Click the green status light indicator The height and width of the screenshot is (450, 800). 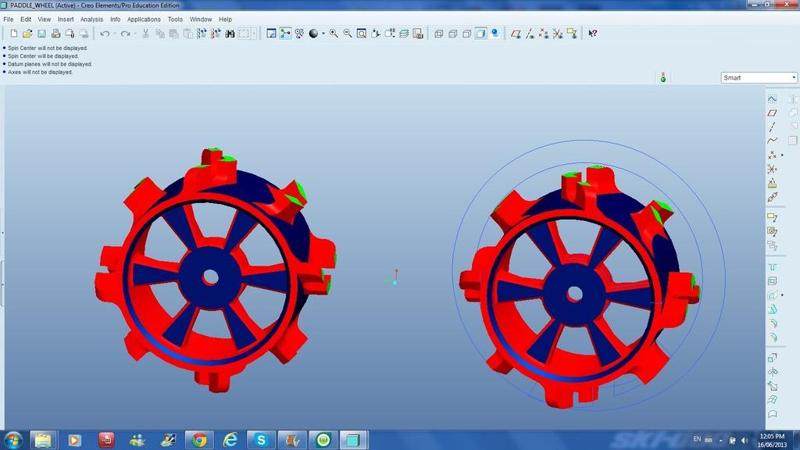(663, 78)
